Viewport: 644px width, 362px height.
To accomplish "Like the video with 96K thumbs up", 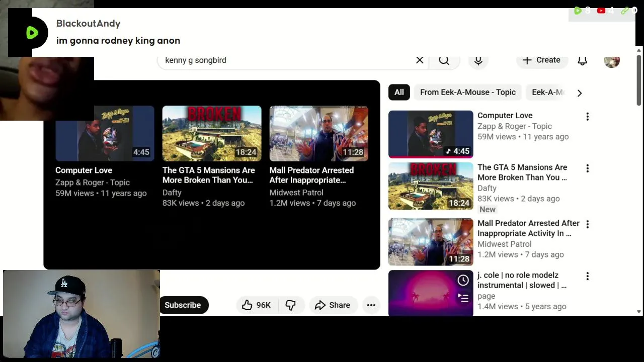I will (257, 305).
